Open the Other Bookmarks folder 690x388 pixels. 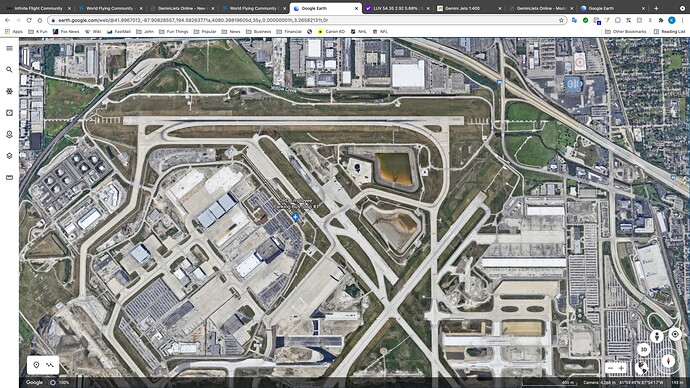point(626,32)
